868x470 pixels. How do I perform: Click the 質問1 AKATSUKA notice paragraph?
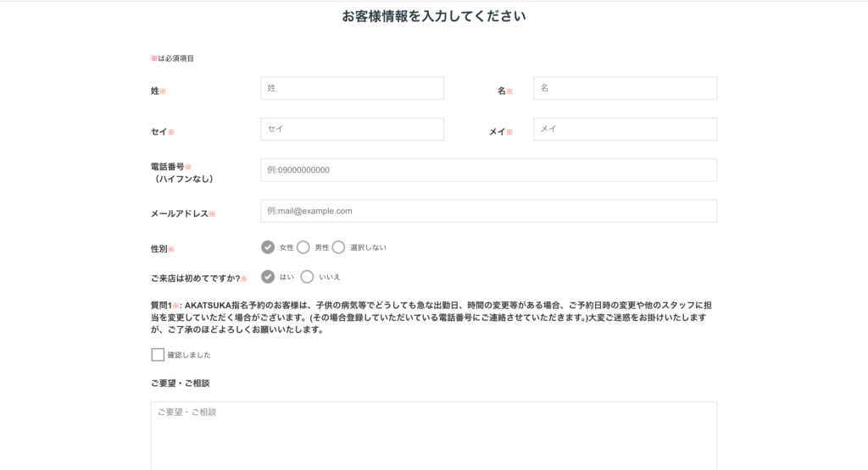pyautogui.click(x=428, y=318)
